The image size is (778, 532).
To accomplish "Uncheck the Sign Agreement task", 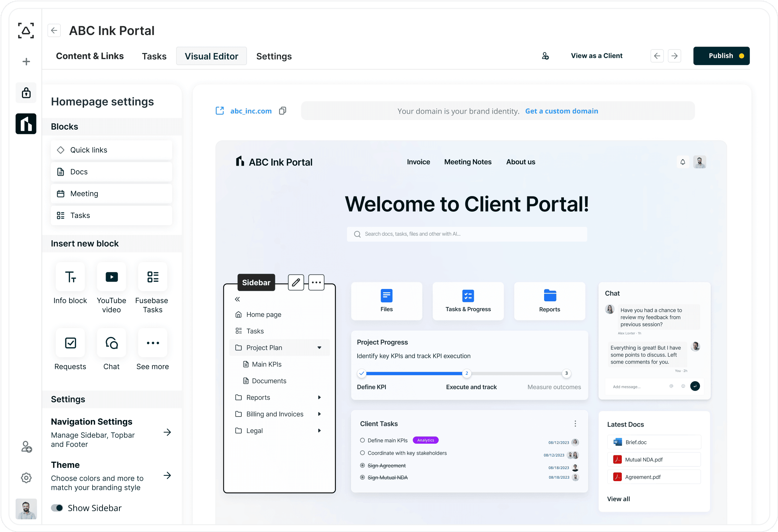I will (x=362, y=466).
